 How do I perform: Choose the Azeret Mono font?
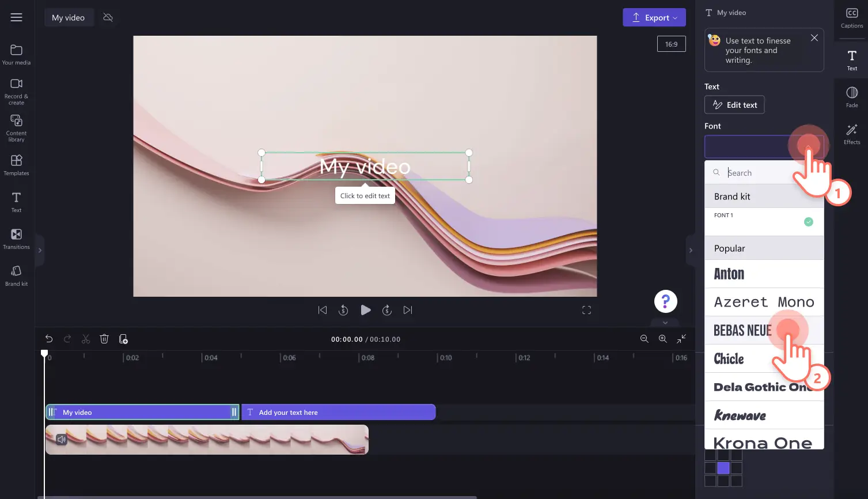[x=764, y=302]
